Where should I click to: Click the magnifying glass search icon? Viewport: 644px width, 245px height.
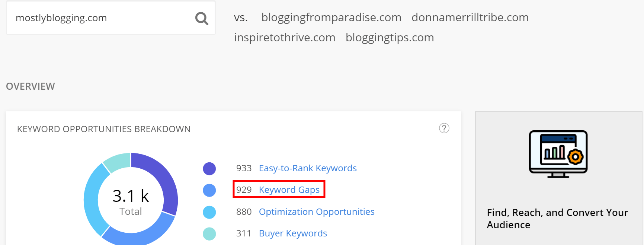pos(202,18)
